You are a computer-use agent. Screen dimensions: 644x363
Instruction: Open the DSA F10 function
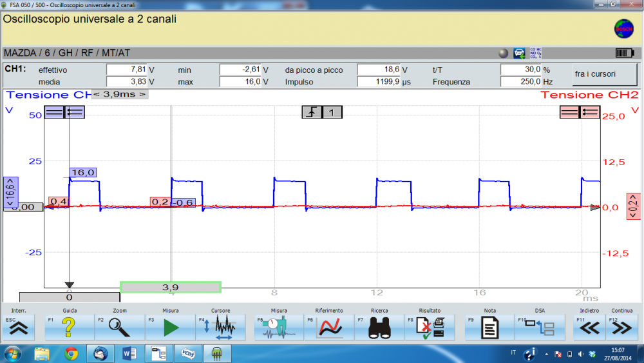(540, 328)
